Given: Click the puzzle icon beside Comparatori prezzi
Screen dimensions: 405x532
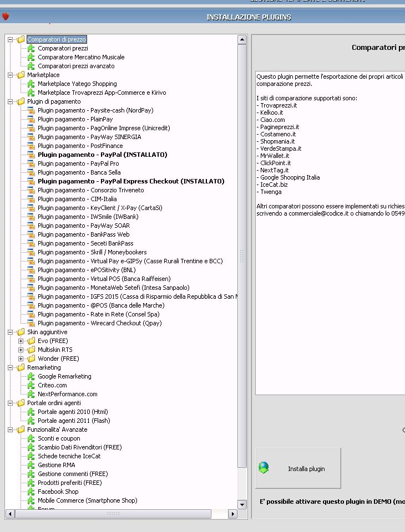Looking at the screenshot, I should (31, 48).
